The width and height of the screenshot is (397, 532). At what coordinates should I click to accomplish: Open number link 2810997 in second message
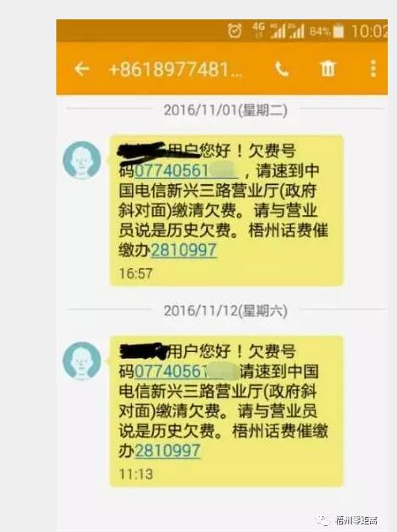(x=167, y=451)
